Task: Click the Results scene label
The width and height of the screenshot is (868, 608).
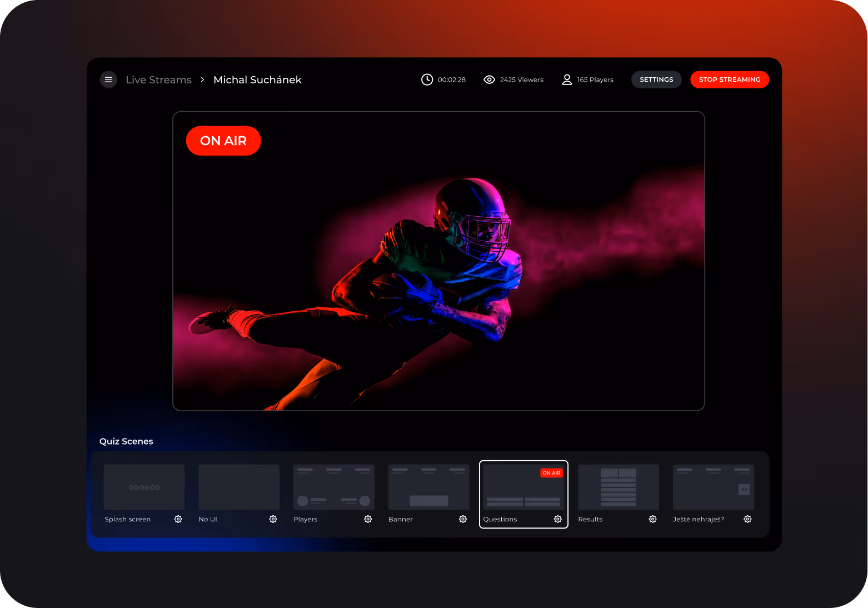Action: [x=590, y=519]
